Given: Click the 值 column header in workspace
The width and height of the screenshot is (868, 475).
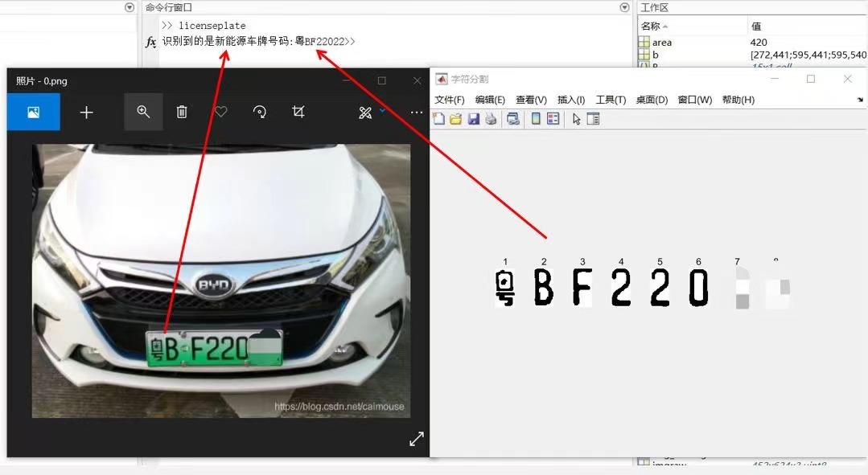Looking at the screenshot, I should pos(756,26).
